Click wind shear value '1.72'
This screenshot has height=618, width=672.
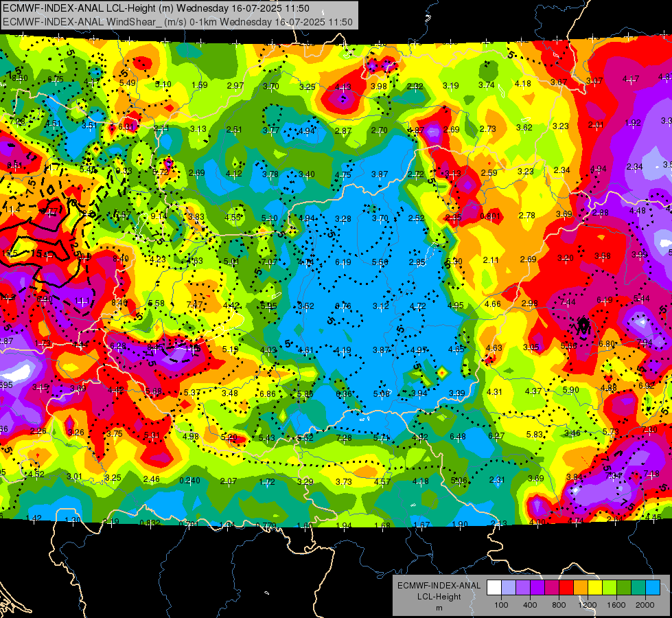(x=267, y=482)
